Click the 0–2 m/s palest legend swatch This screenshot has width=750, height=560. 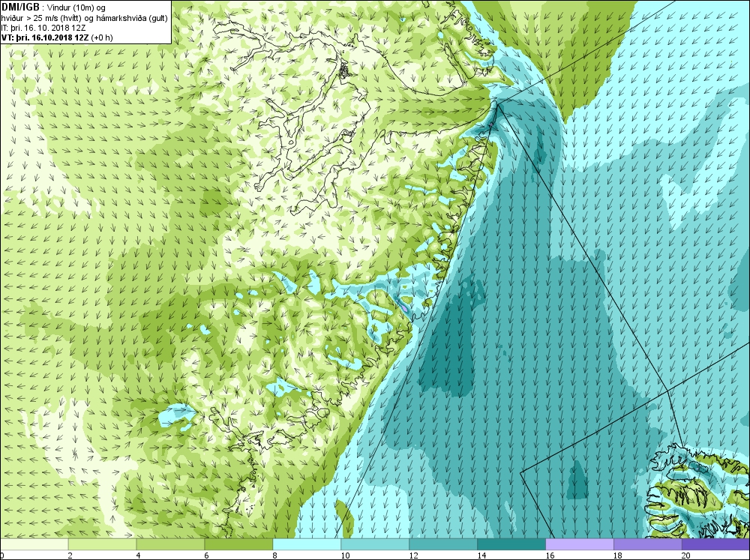(34, 544)
